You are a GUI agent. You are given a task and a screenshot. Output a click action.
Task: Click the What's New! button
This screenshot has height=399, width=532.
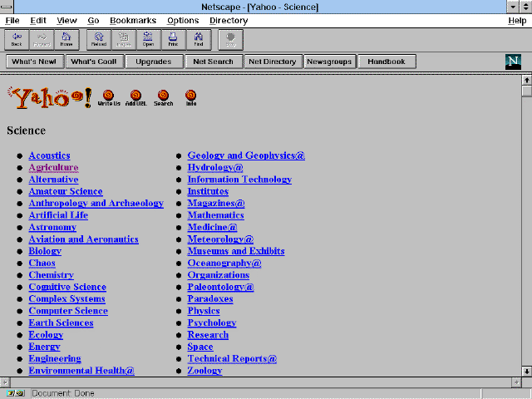(x=35, y=62)
